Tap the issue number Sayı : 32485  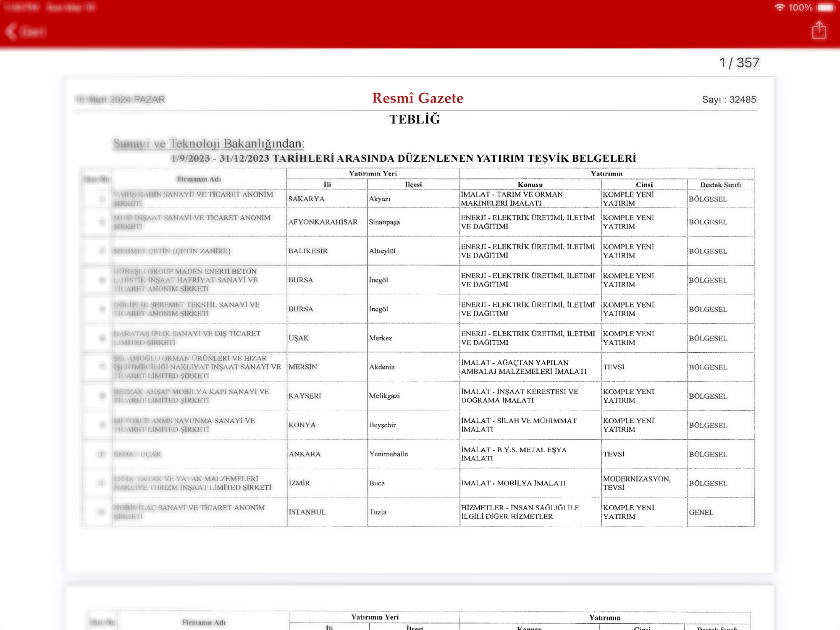click(x=729, y=100)
